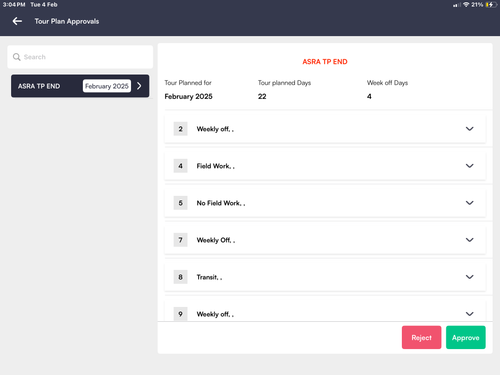Click the No Field Work label text
Image resolution: width=500 pixels, height=375 pixels.
click(221, 203)
